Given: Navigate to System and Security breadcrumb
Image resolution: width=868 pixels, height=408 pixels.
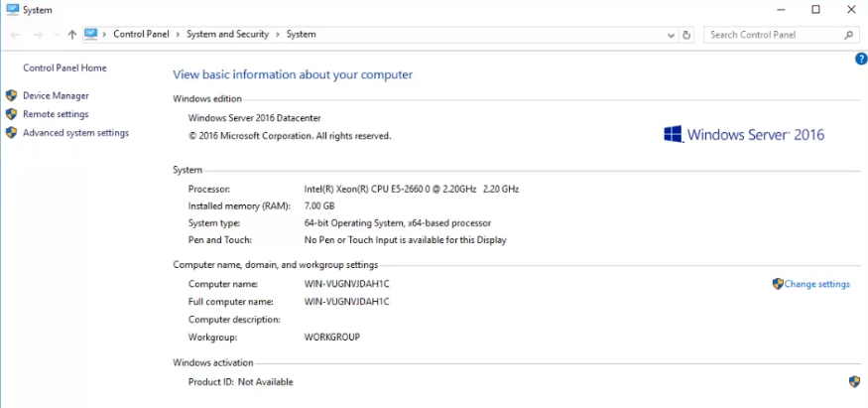Looking at the screenshot, I should 227,35.
